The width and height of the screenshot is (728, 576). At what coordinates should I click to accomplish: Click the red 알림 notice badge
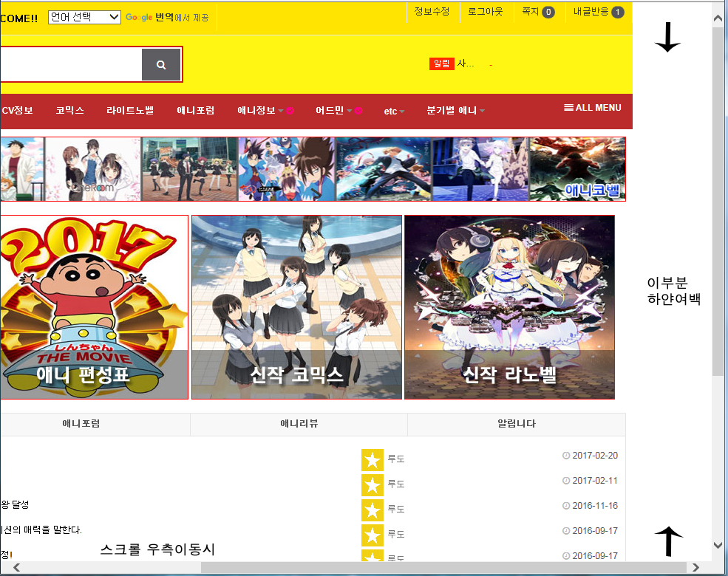click(441, 64)
